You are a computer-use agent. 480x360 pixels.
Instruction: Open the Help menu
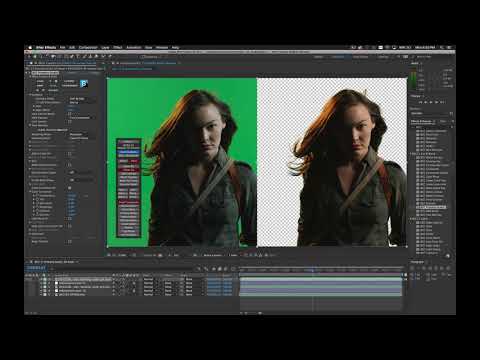(175, 47)
